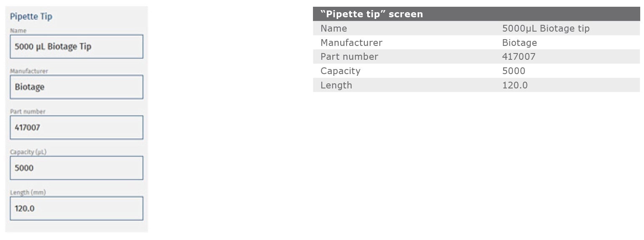Click the Capacity (µL) field label
The height and width of the screenshot is (240, 644).
28,152
